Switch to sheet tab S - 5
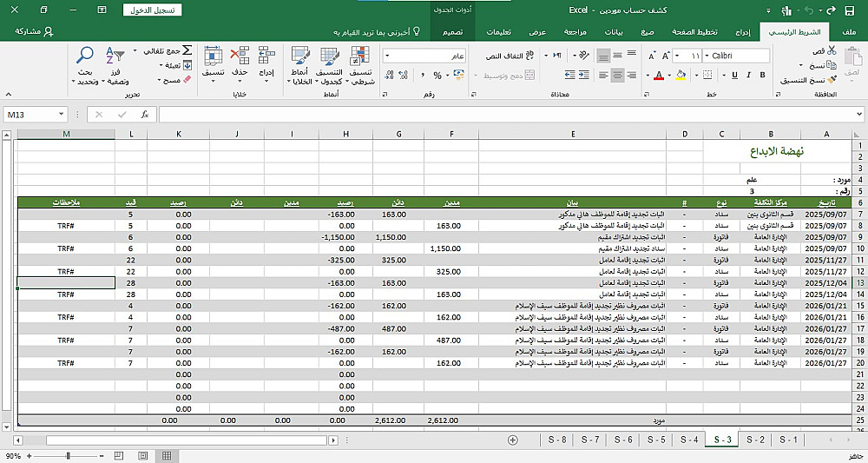Screen dimensions: 868x463 (656, 440)
